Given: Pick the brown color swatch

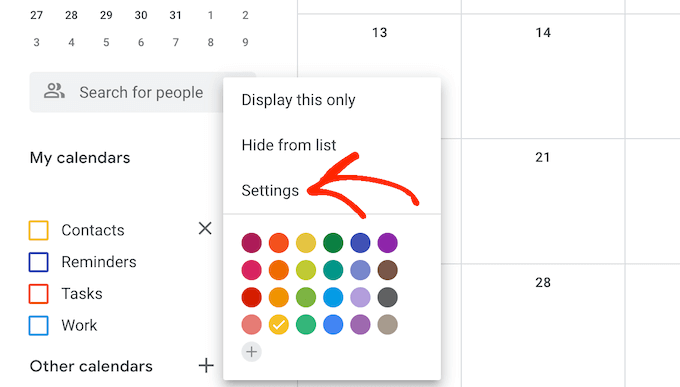Looking at the screenshot, I should pyautogui.click(x=388, y=270).
